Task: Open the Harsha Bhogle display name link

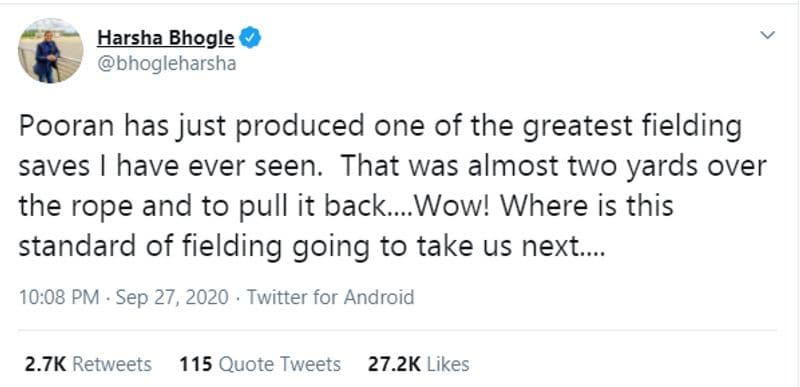Action: [x=166, y=38]
